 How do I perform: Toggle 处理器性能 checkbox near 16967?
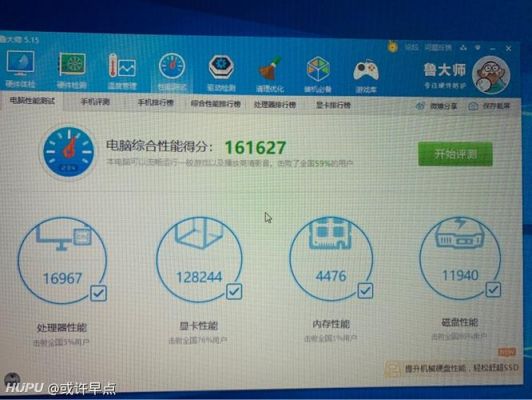click(98, 293)
